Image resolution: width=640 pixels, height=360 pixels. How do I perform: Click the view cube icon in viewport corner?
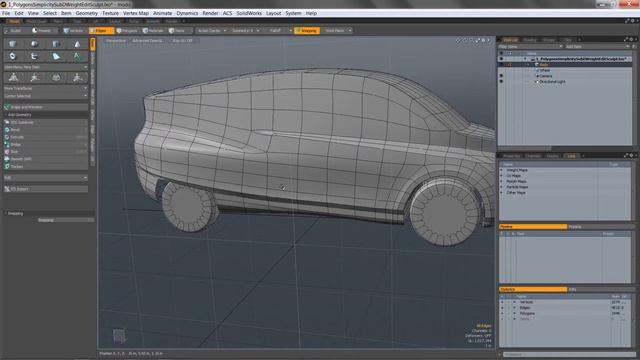tap(119, 336)
